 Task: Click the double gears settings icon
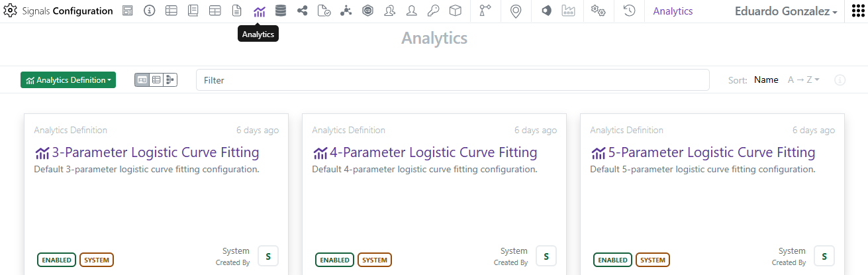click(x=599, y=11)
